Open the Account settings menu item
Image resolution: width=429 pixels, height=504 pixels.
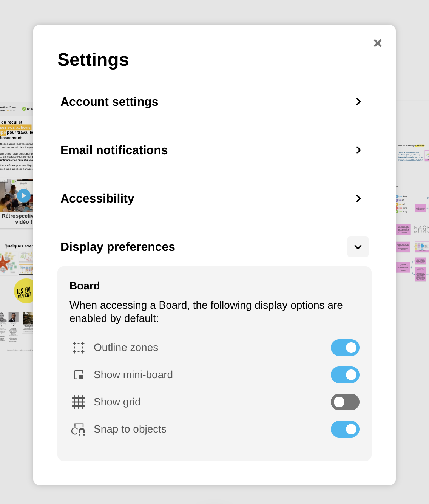coord(110,102)
